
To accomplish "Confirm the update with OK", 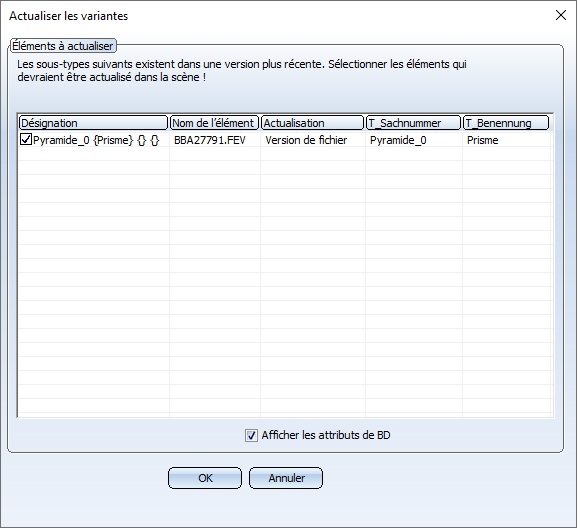I will coord(205,478).
